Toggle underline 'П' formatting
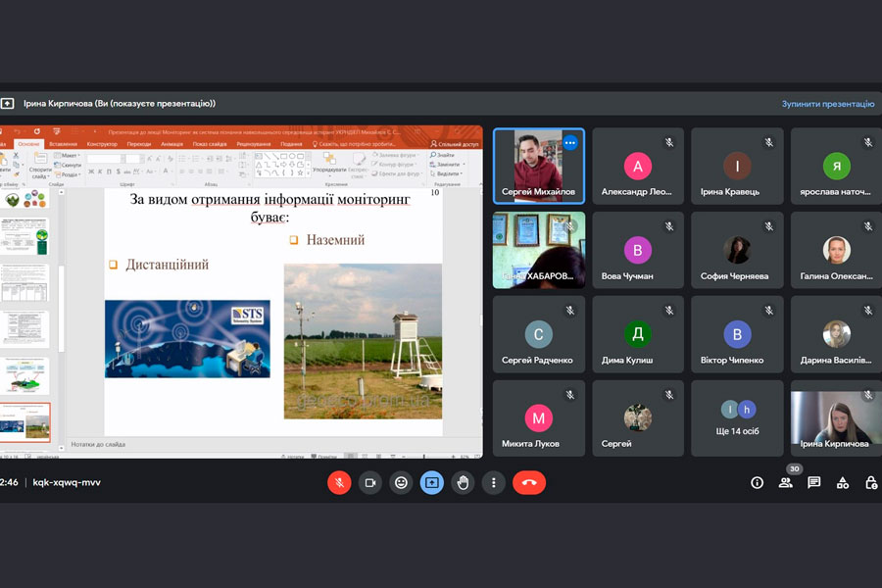 coord(109,171)
